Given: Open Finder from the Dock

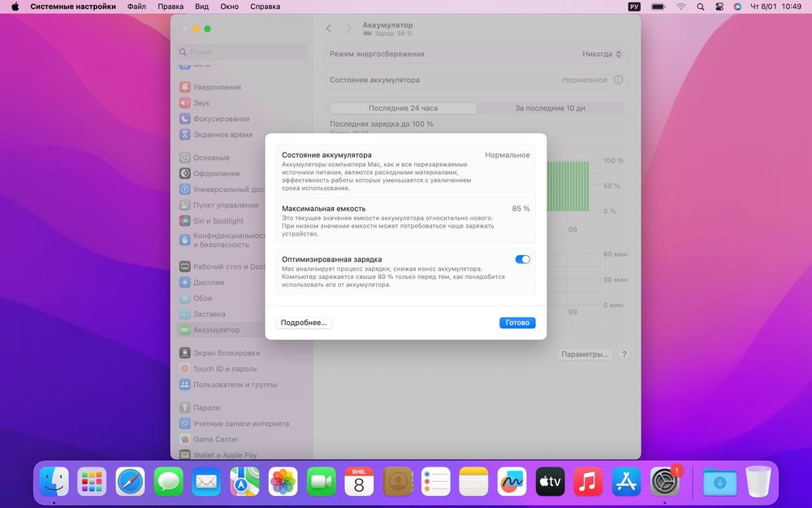Looking at the screenshot, I should (x=54, y=481).
